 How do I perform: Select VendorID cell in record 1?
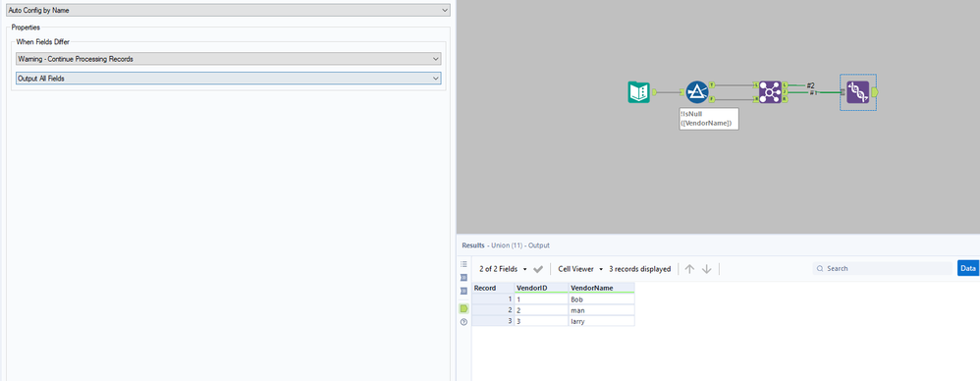coord(541,299)
